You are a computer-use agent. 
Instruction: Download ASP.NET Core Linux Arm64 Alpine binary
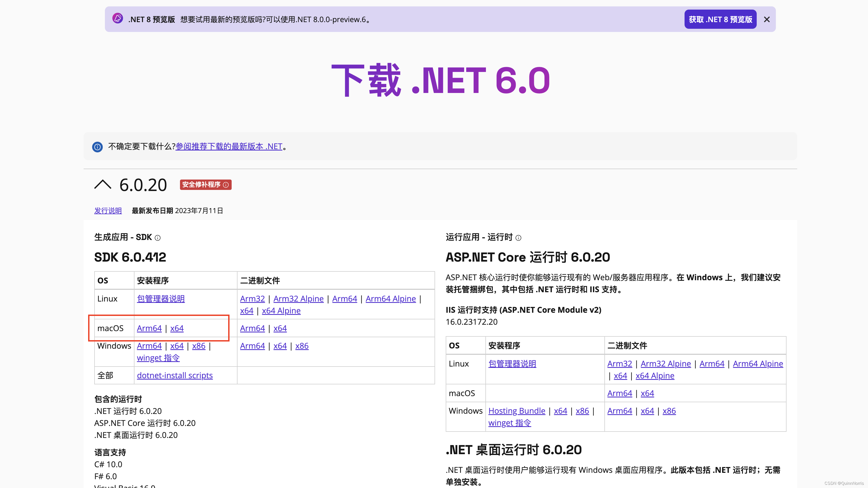(758, 364)
